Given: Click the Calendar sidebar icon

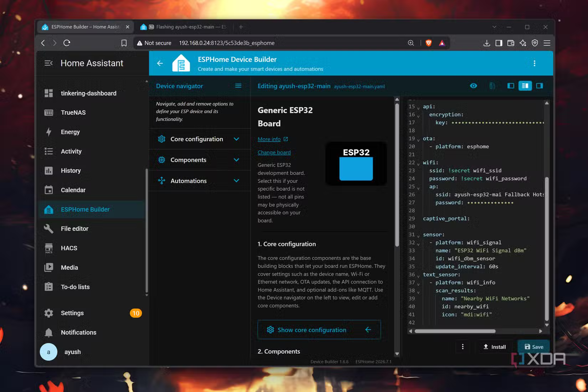Looking at the screenshot, I should click(x=48, y=190).
